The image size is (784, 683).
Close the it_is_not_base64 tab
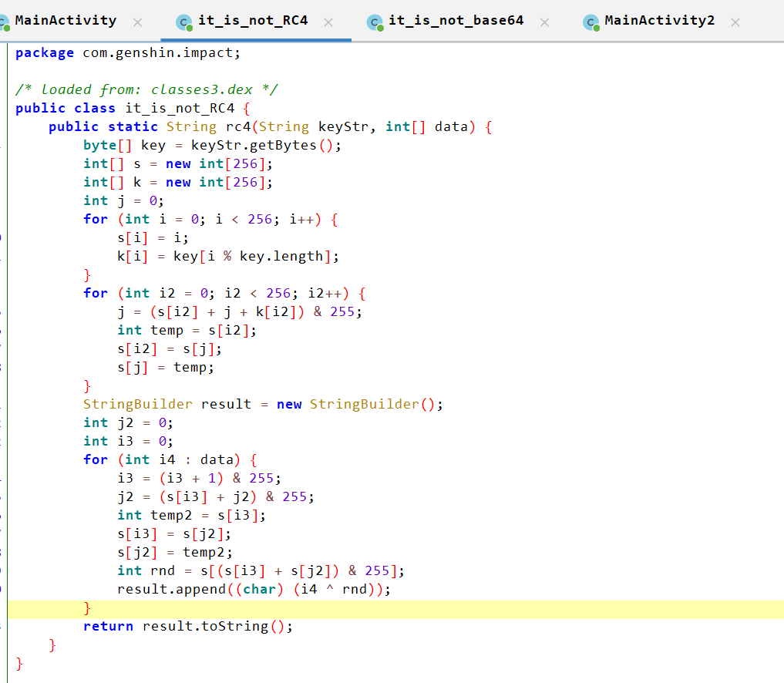click(x=544, y=22)
